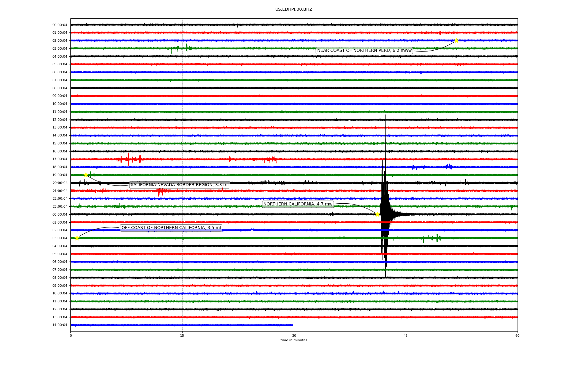Click the California-Nevada border star marker
This screenshot has height=368, width=588.
86,175
